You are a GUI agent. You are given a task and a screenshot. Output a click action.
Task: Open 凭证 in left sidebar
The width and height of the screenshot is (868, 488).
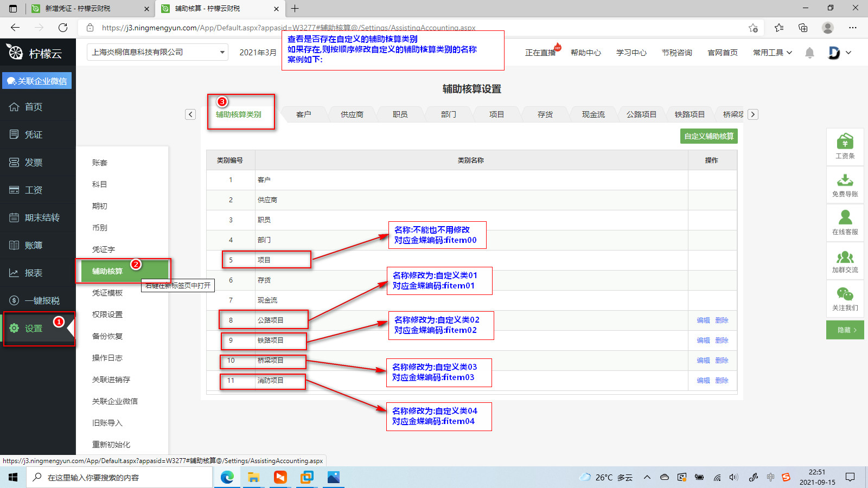coord(33,134)
